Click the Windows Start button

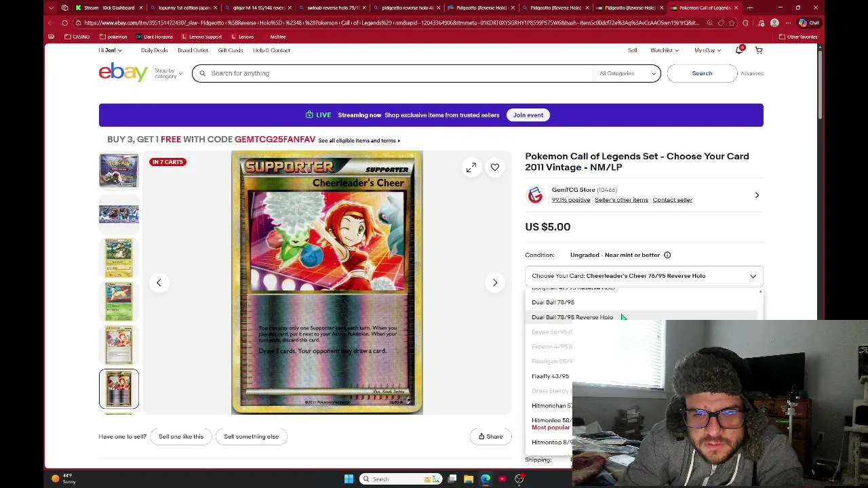point(349,479)
